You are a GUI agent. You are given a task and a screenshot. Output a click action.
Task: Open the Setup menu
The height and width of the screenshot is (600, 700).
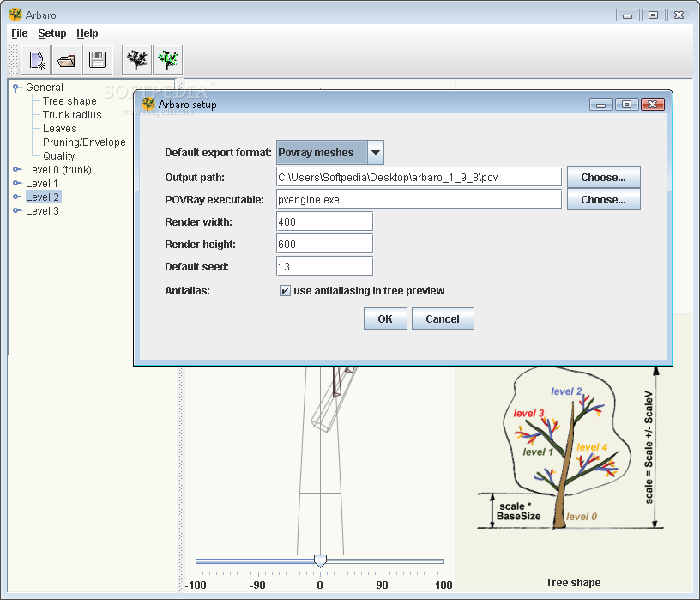pos(52,33)
